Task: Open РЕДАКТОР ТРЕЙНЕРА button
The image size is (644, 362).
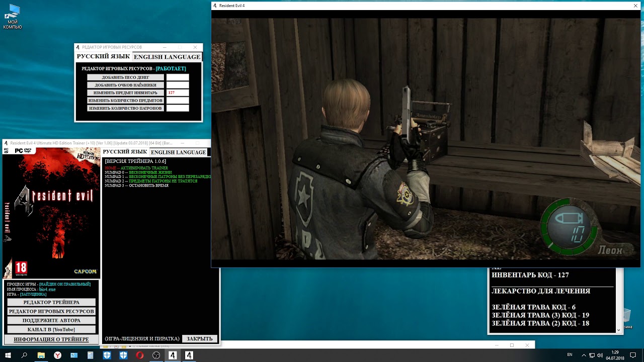Action: pos(51,302)
